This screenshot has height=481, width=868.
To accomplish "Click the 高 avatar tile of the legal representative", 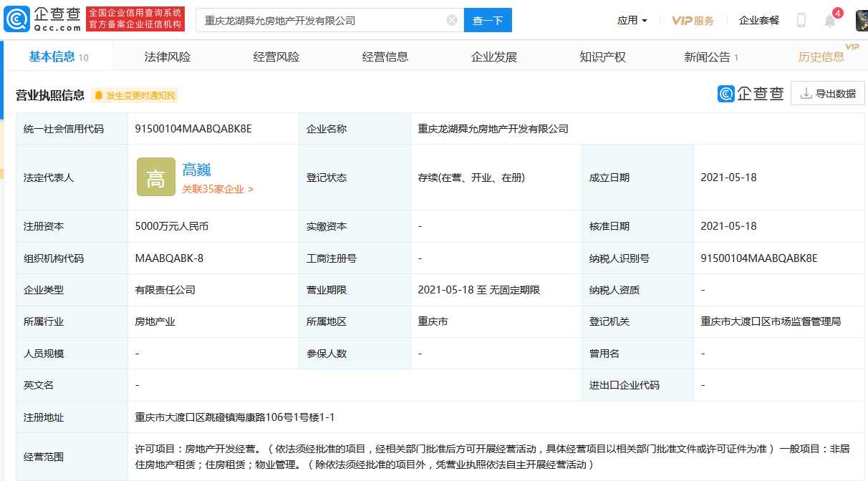I will (156, 178).
